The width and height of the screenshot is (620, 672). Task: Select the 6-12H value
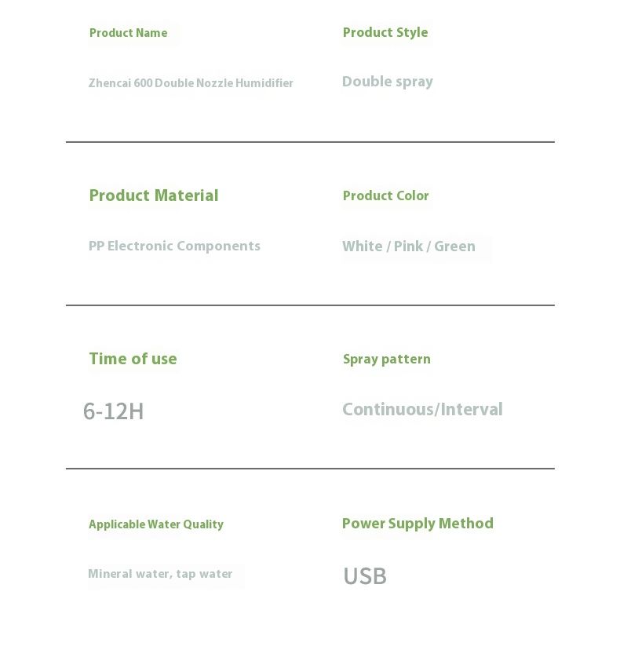[114, 411]
